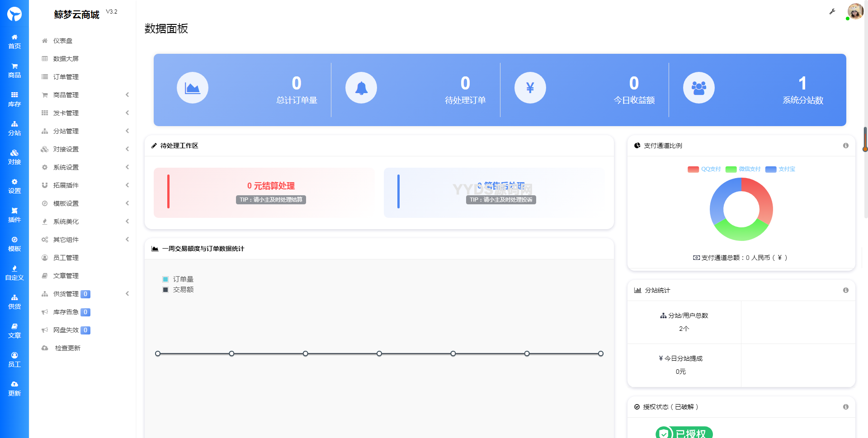Expand the 分站管理 menu chevron
The image size is (868, 438).
[127, 131]
